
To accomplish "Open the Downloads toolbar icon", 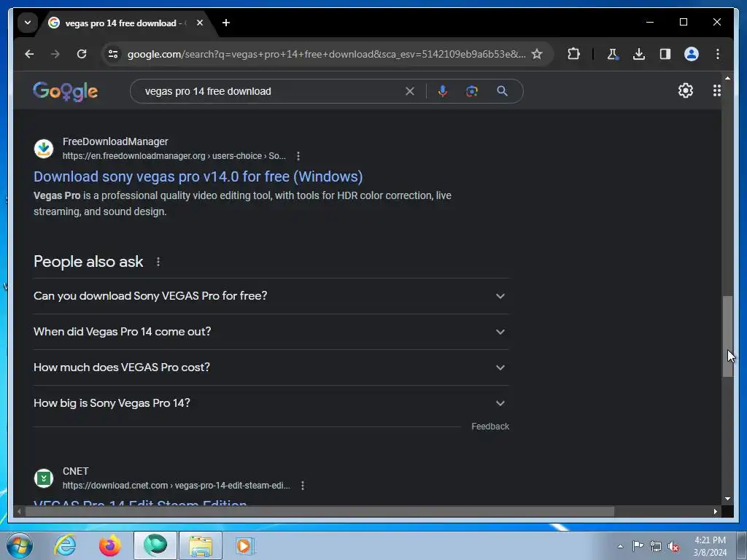I will [639, 54].
